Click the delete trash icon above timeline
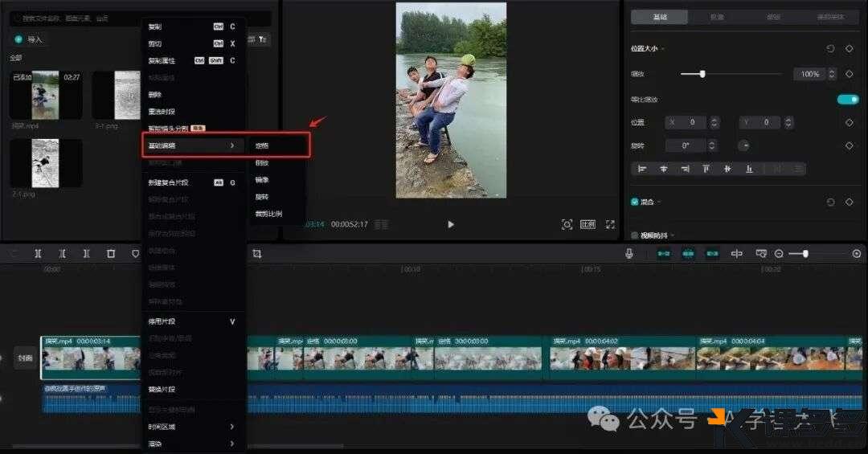 point(111,254)
